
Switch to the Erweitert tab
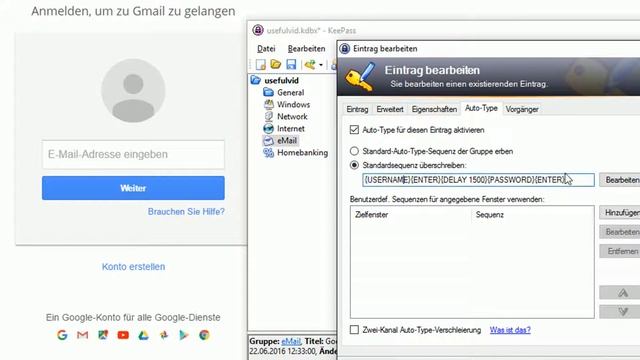coord(390,109)
